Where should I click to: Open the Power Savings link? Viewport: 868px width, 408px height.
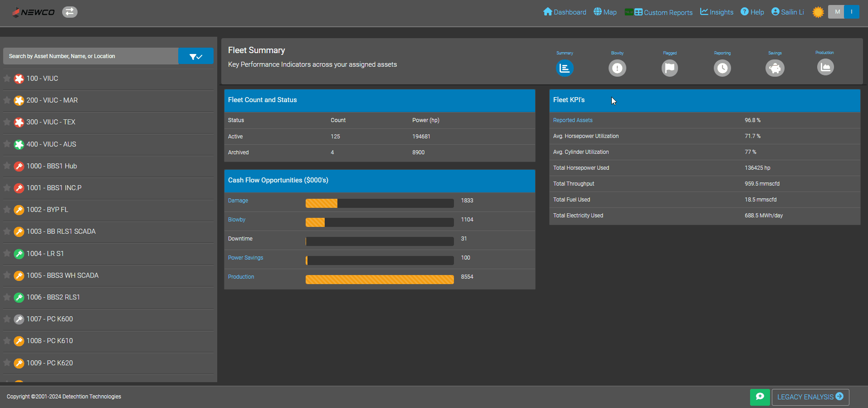pos(245,258)
